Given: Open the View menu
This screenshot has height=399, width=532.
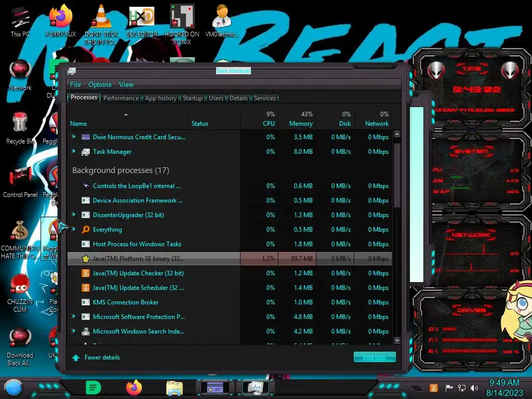Looking at the screenshot, I should [x=126, y=85].
